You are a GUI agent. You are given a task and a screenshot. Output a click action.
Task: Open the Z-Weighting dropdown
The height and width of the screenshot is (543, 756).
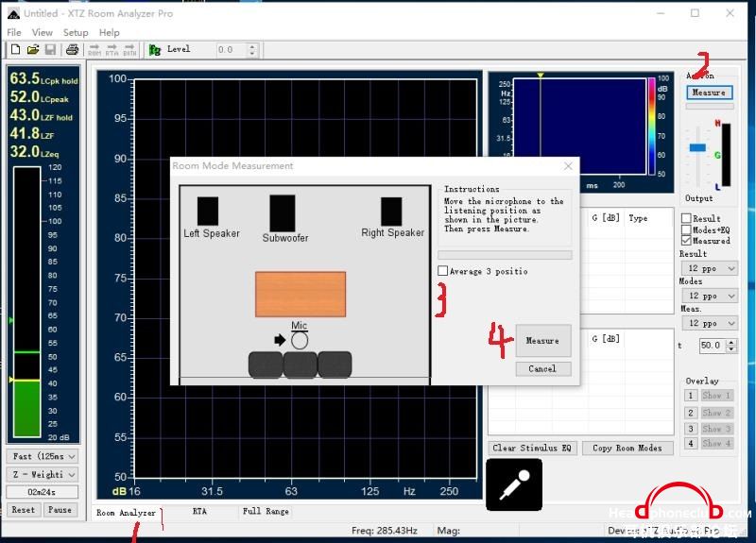tap(43, 474)
